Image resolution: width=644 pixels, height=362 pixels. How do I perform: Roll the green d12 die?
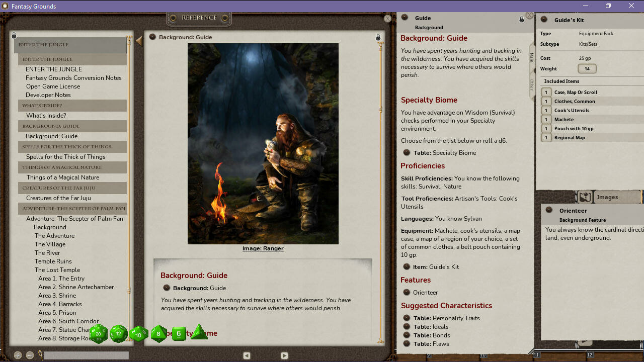pyautogui.click(x=118, y=333)
